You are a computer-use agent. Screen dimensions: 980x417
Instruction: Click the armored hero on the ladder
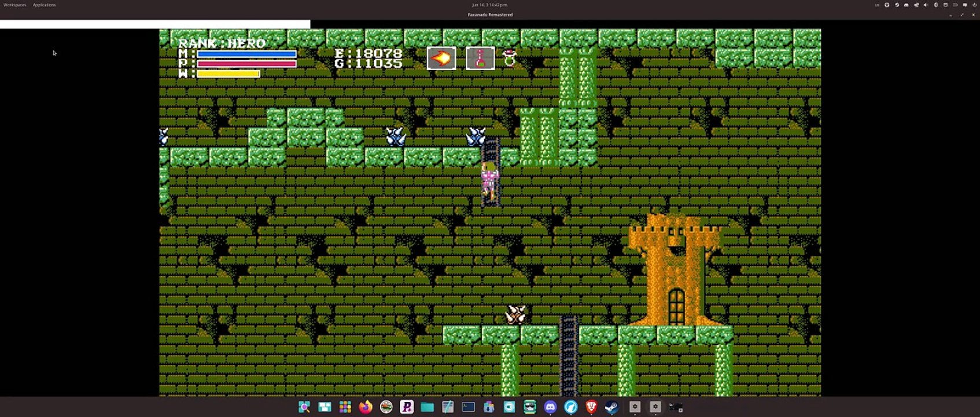click(489, 181)
